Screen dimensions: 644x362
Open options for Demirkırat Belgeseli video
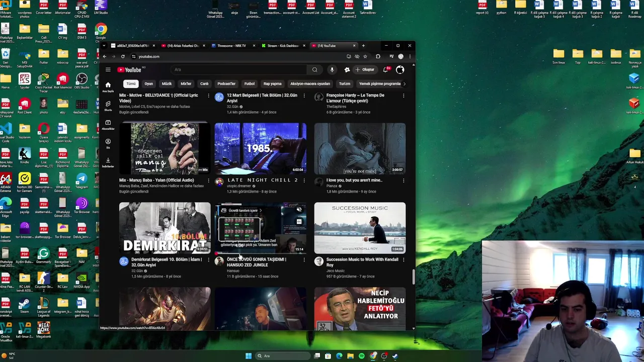[x=208, y=259]
